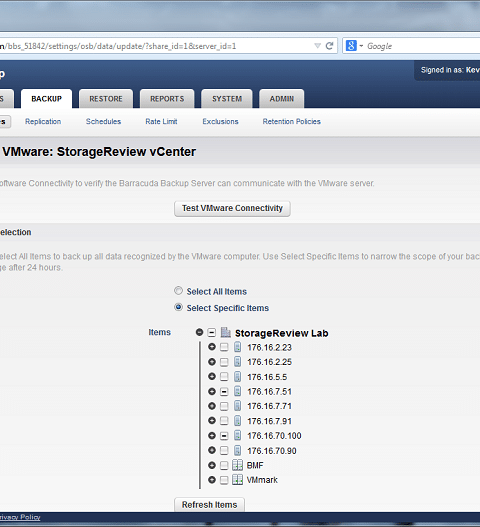Open the Retention Policies sub-tab
480x527 pixels.
tap(291, 121)
